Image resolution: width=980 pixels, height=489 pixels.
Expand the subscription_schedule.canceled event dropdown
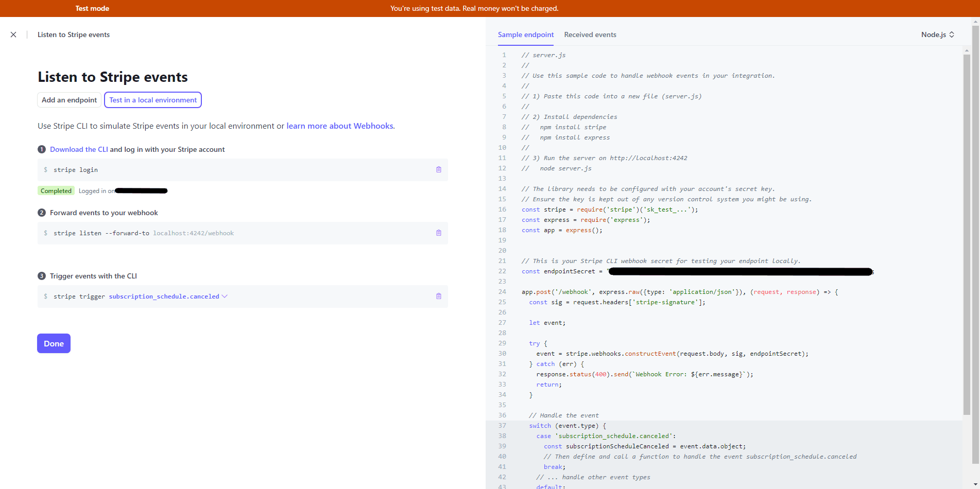tap(224, 296)
